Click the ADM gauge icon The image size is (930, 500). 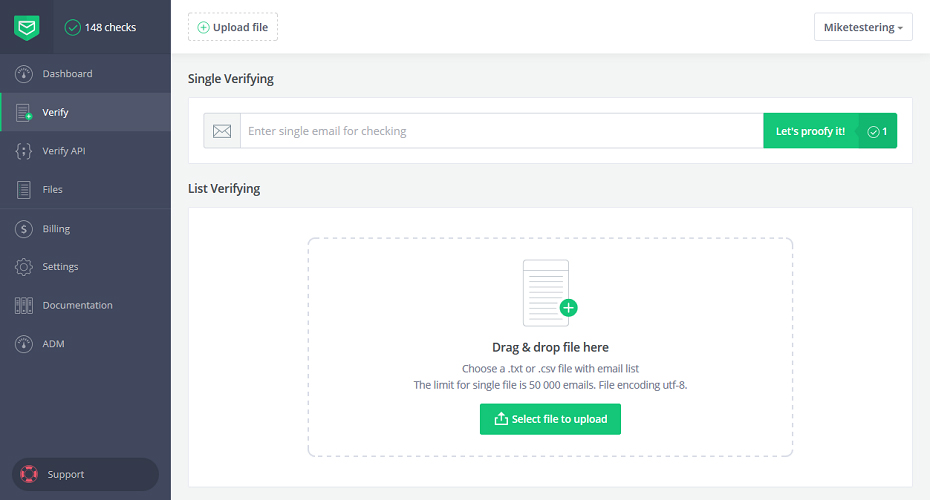[x=24, y=344]
